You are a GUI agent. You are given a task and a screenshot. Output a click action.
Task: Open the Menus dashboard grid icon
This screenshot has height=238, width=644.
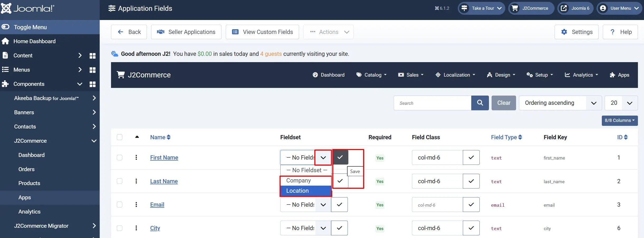pos(93,70)
